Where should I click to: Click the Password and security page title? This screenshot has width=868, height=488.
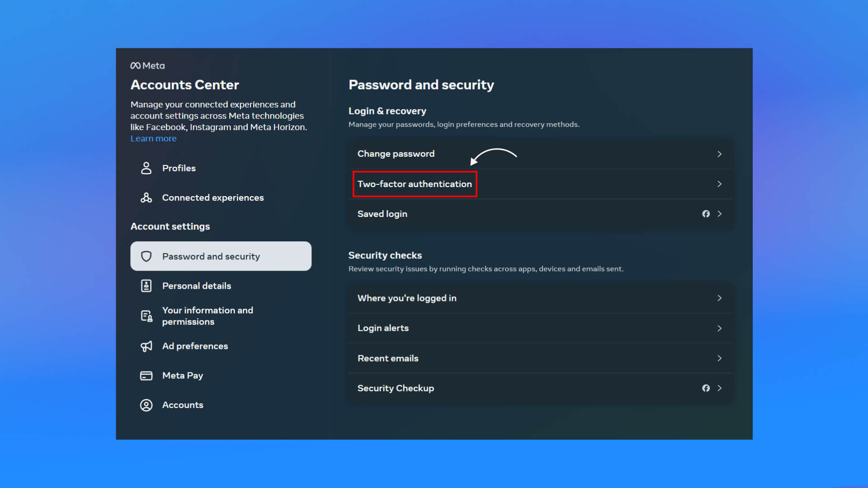point(421,85)
